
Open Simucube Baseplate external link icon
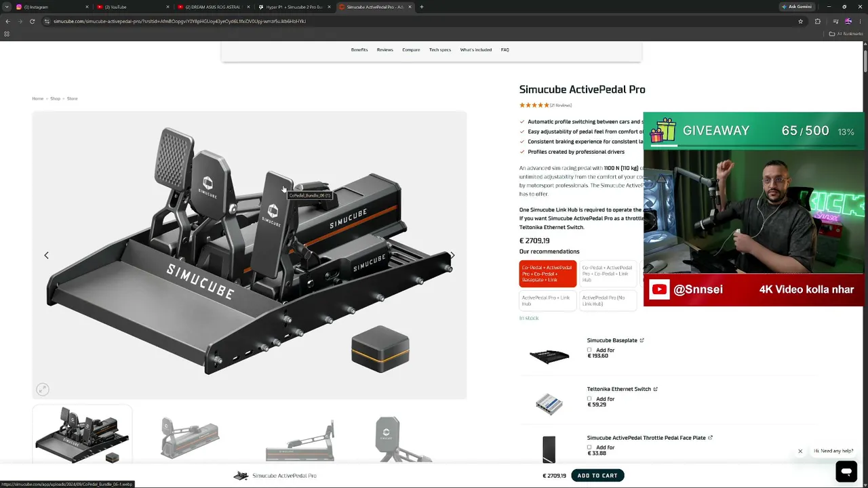[x=642, y=340]
